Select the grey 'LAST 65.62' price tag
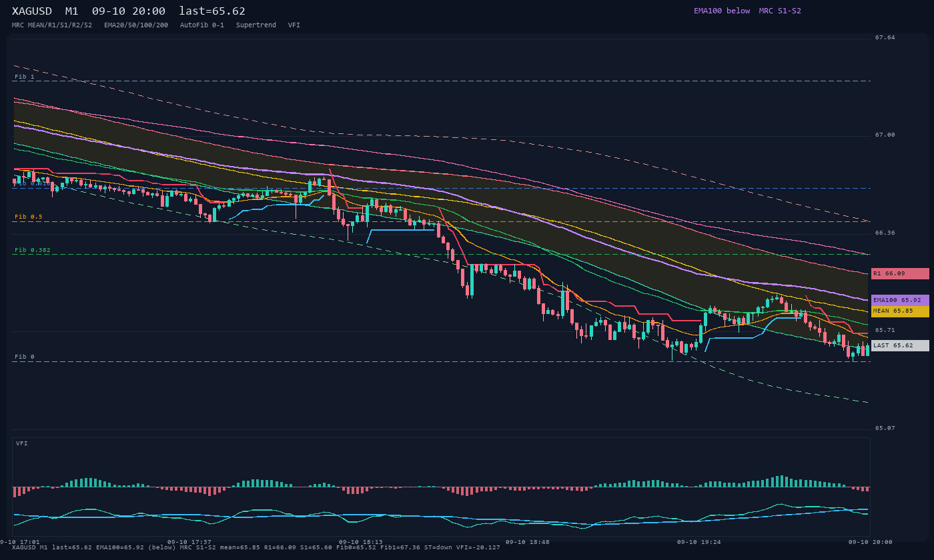 pyautogui.click(x=900, y=345)
